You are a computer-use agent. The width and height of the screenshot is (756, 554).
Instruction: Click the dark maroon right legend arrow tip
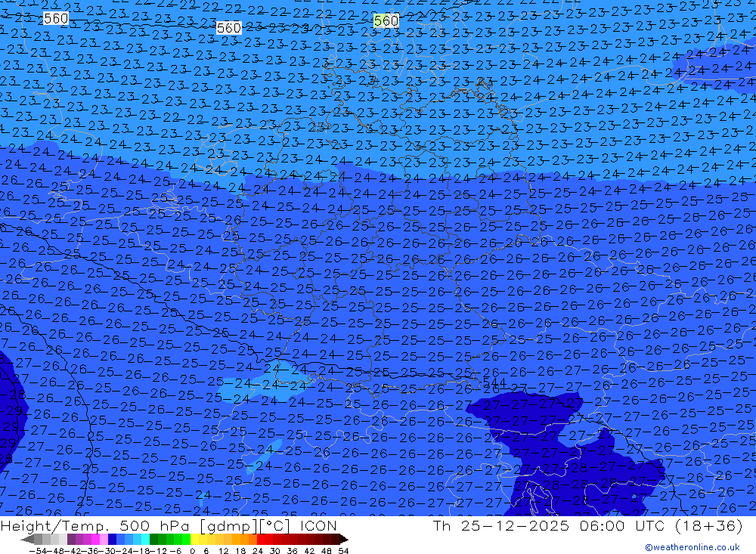click(x=345, y=540)
